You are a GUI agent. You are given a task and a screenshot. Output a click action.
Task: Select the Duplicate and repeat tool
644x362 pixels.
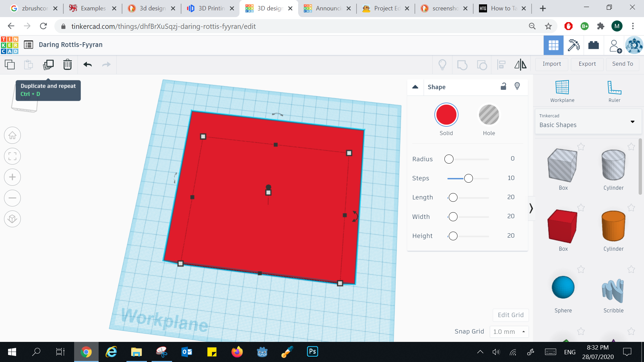point(48,64)
